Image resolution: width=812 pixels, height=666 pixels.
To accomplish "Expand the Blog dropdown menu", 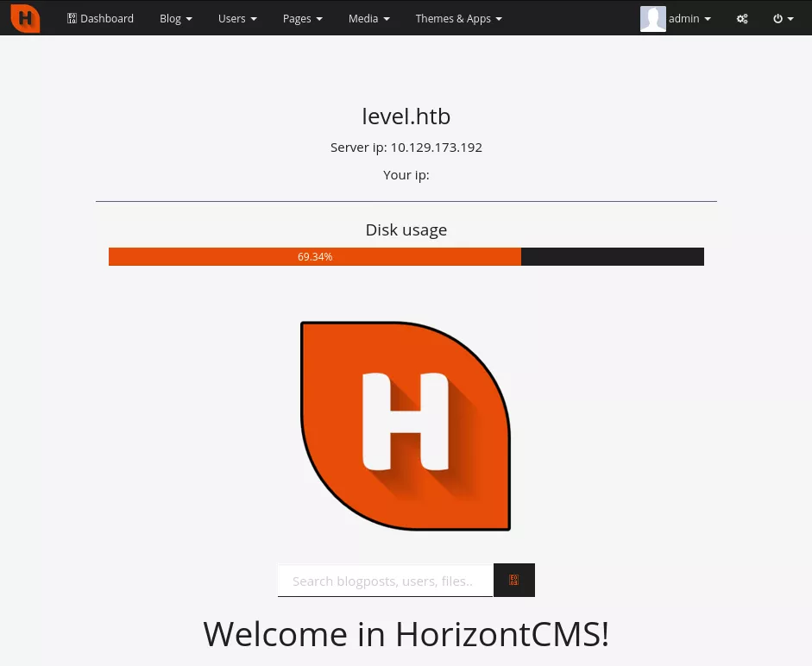I will [x=175, y=18].
